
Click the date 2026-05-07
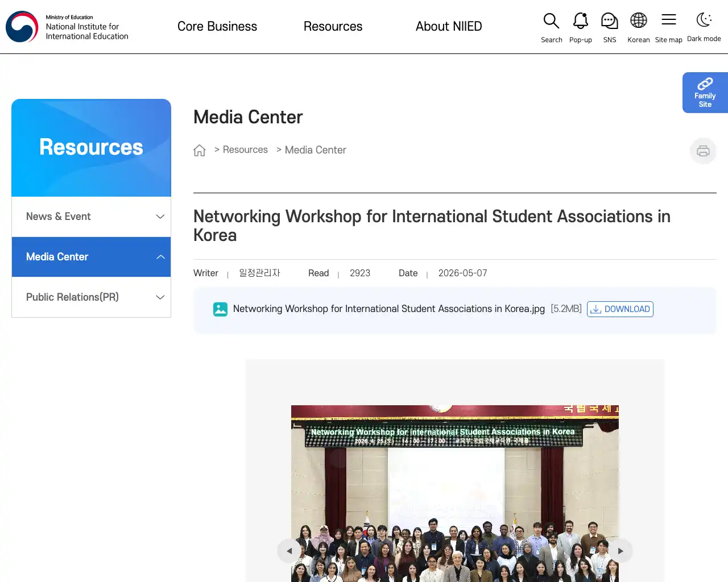pyautogui.click(x=462, y=273)
